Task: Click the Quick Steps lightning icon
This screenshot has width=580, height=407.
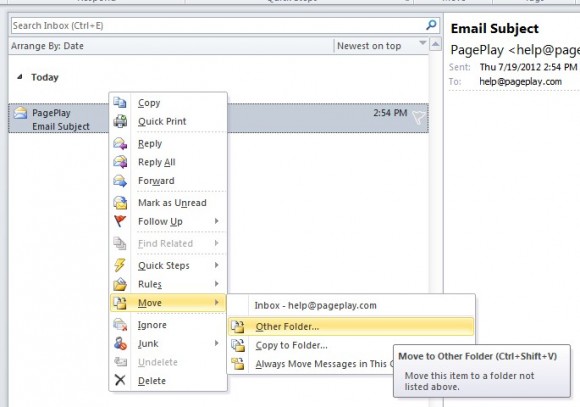Action: (120, 265)
